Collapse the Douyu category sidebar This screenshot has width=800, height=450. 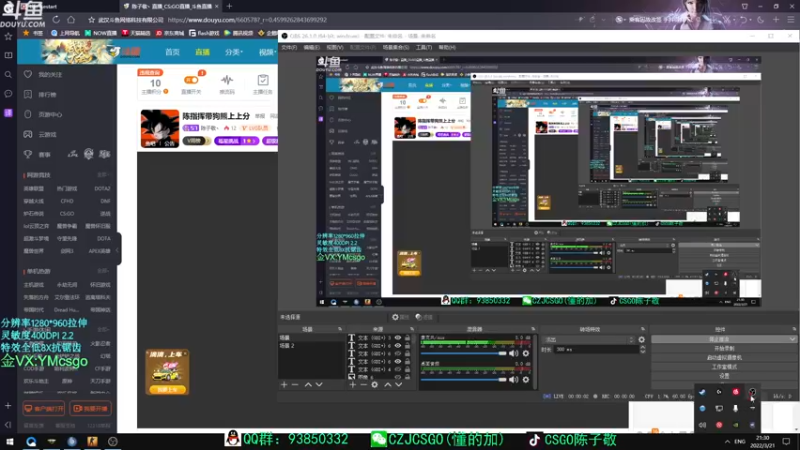coord(117,250)
